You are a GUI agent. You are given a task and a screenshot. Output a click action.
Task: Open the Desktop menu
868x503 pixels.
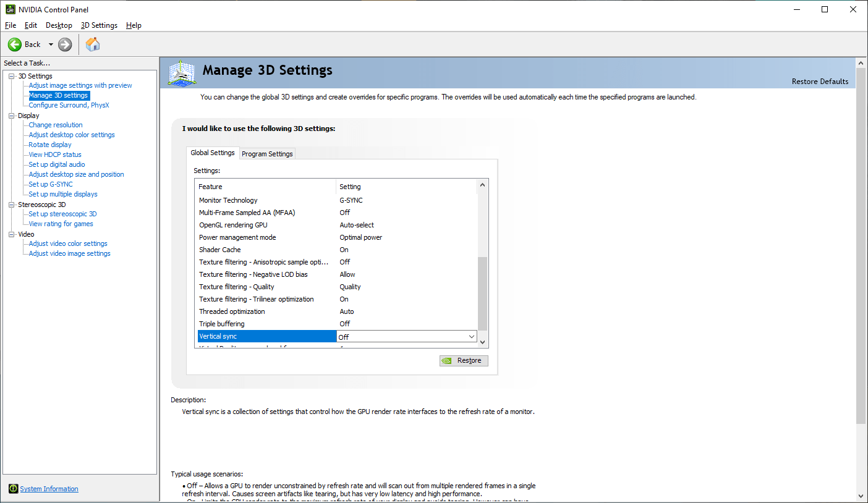59,25
